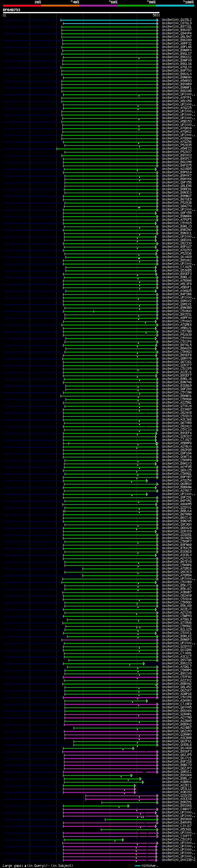Select the label UniRef100_B9NFV9
The height and width of the screenshot is (868, 197).
tap(177, 60)
